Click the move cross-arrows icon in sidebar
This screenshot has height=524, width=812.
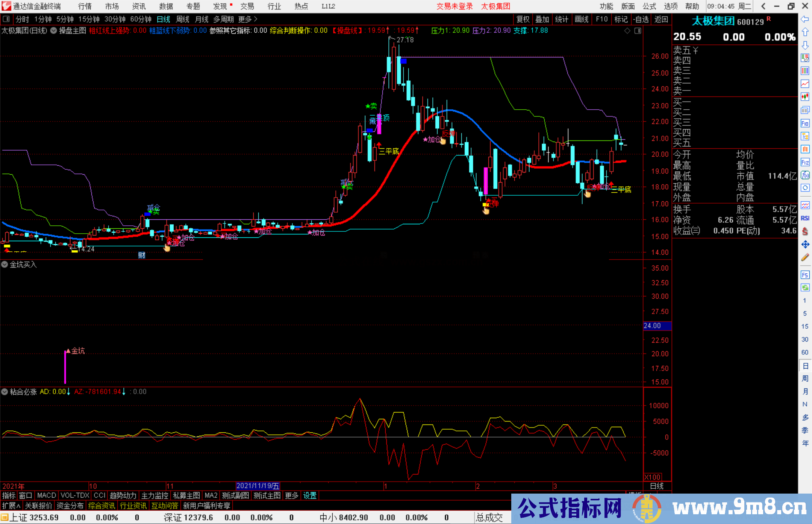click(805, 245)
